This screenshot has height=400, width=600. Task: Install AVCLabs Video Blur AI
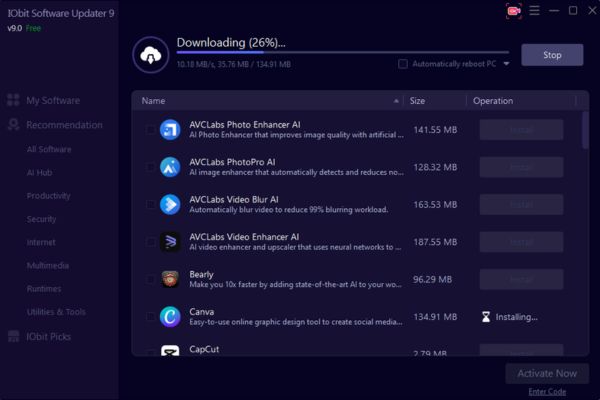521,204
